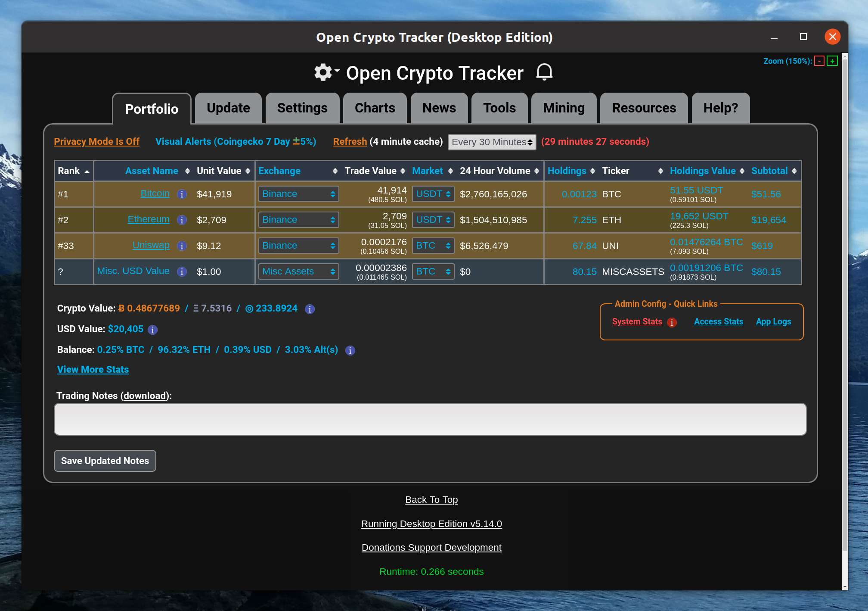Switch to the Resources tab
The width and height of the screenshot is (868, 611).
coord(644,108)
